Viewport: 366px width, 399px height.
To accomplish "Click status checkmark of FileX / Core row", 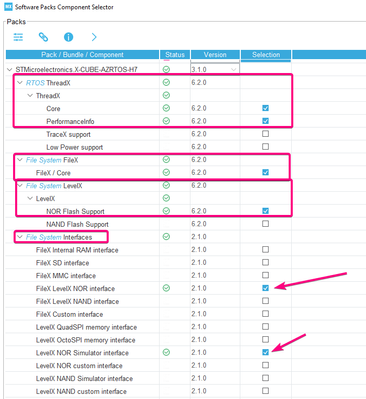I will 166,172.
